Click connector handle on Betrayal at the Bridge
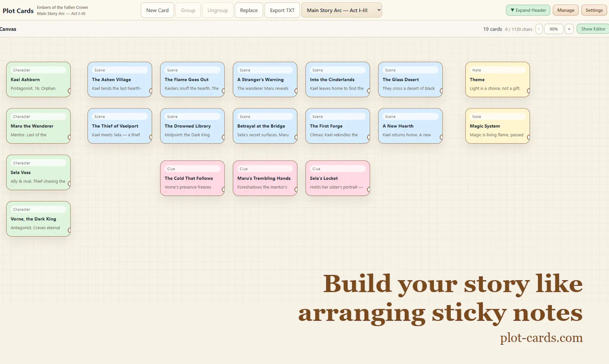Screen dimensions: 609x364 [x=297, y=137]
